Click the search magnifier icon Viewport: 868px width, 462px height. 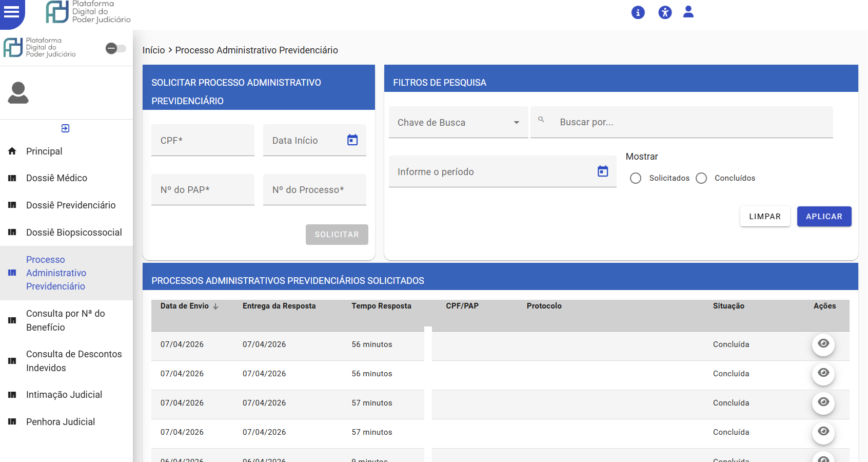tap(541, 119)
